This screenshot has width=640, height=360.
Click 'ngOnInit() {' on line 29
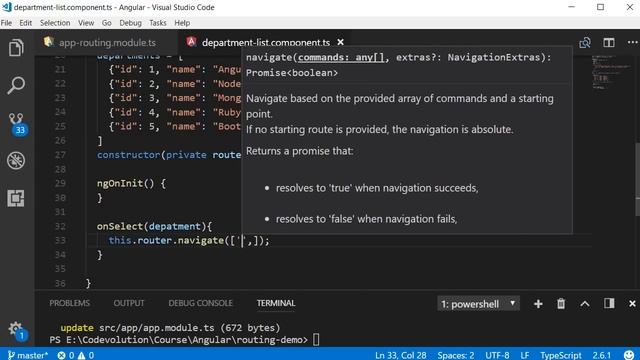131,183
